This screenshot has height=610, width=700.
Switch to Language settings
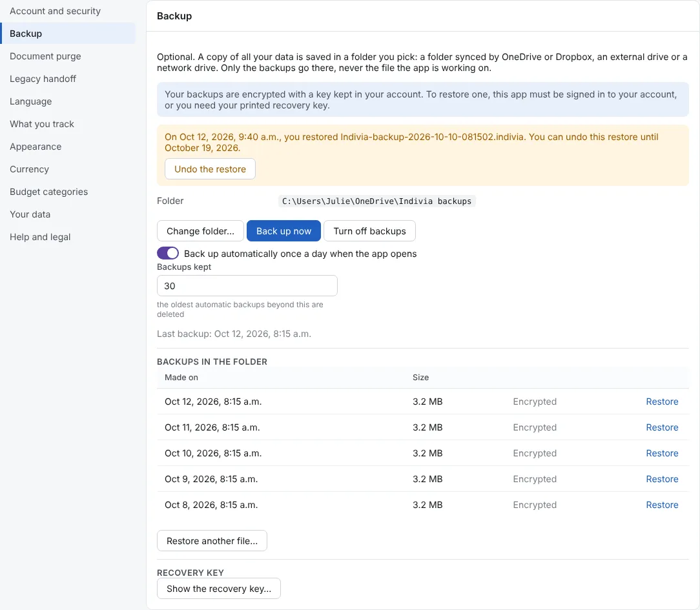[68, 101]
